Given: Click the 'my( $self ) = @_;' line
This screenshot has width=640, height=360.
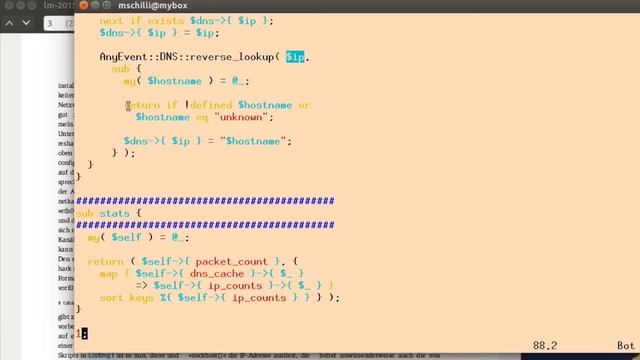Looking at the screenshot, I should 138,237.
